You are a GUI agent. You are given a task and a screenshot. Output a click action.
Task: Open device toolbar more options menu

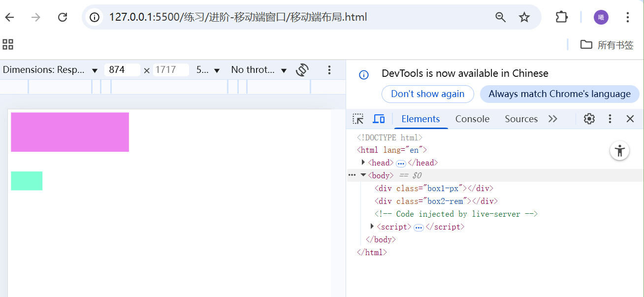[x=329, y=70]
